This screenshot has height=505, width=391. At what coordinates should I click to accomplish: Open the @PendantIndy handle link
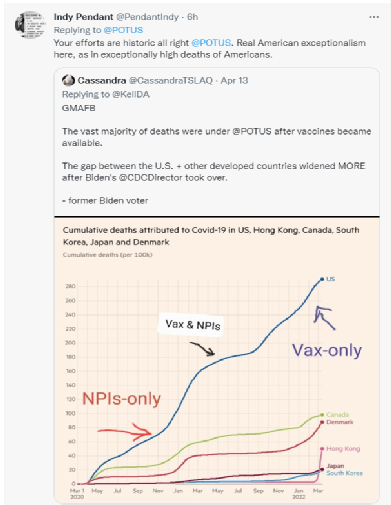point(147,17)
